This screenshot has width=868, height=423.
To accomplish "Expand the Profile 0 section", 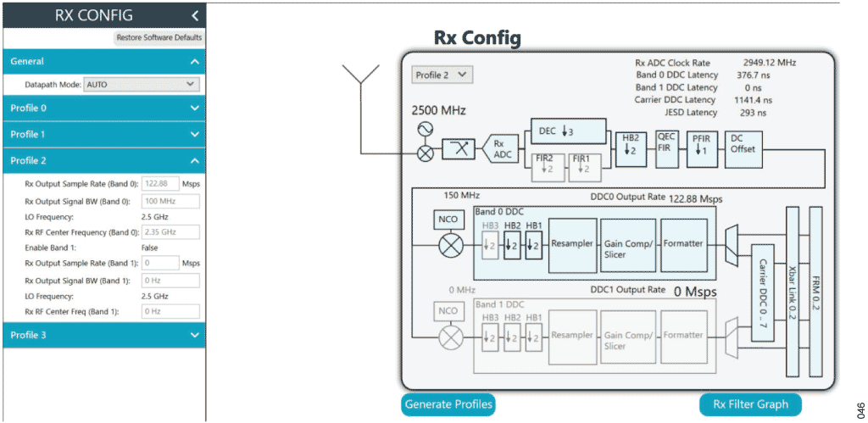I will point(103,108).
